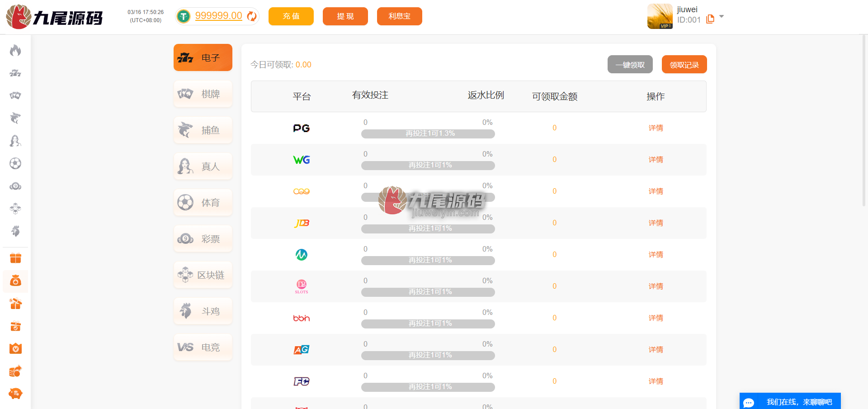868x409 pixels.
Task: Open the card games icon in left sidebar
Action: pyautogui.click(x=15, y=95)
